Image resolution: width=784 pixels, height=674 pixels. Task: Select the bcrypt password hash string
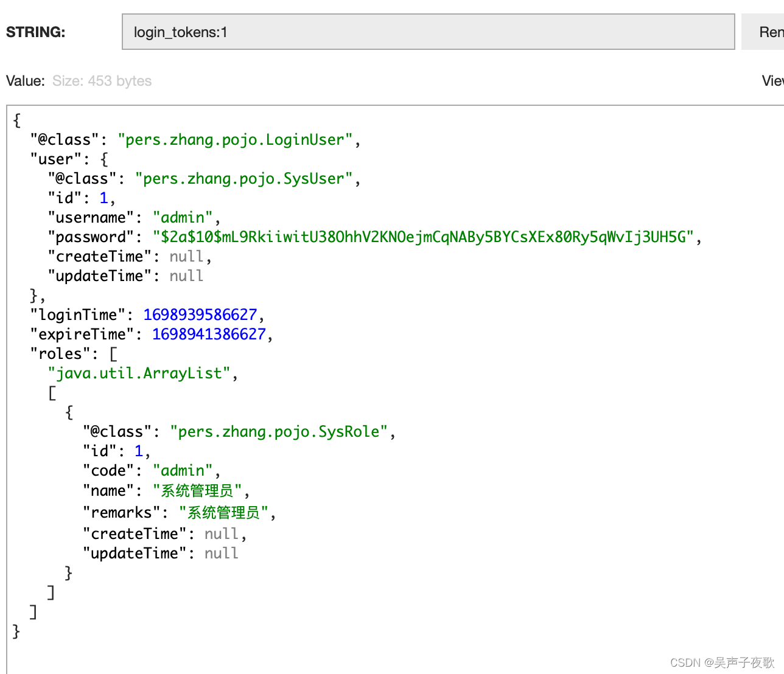click(x=424, y=237)
